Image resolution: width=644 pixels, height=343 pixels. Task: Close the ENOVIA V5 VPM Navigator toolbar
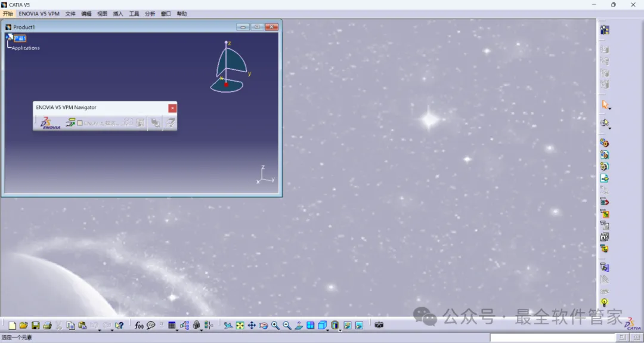tap(172, 108)
